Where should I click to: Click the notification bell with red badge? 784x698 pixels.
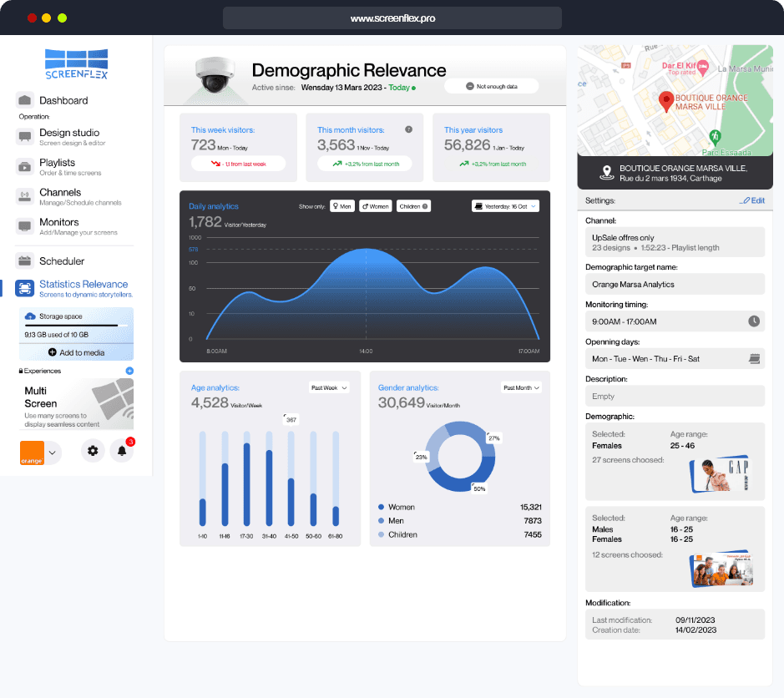(x=121, y=450)
